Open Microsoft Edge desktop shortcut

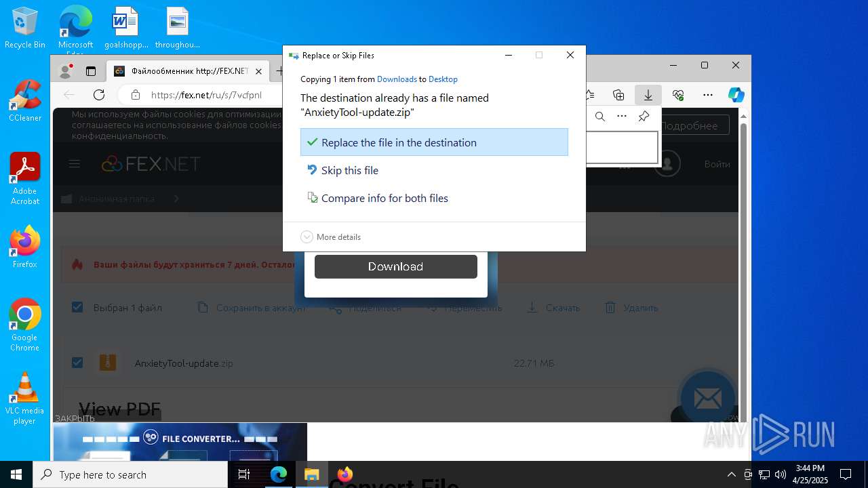(x=75, y=28)
